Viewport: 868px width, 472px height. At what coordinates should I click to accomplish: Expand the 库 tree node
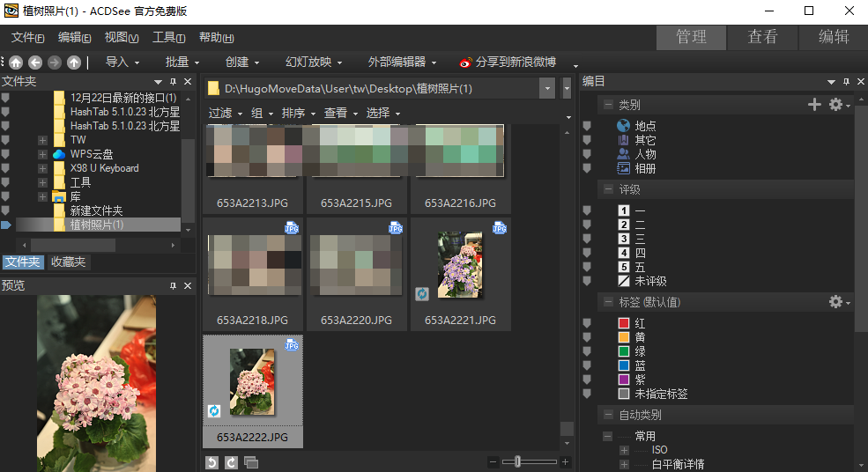click(x=42, y=196)
